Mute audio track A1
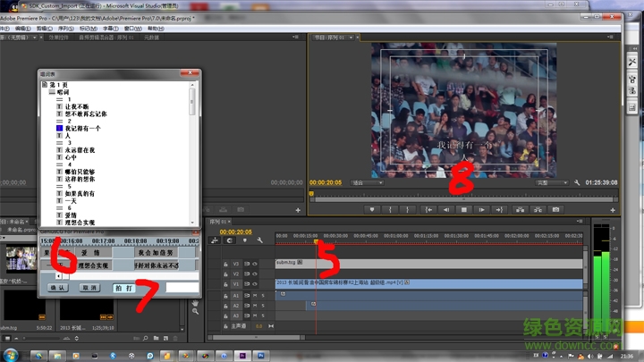This screenshot has width=644, height=362. point(253,294)
